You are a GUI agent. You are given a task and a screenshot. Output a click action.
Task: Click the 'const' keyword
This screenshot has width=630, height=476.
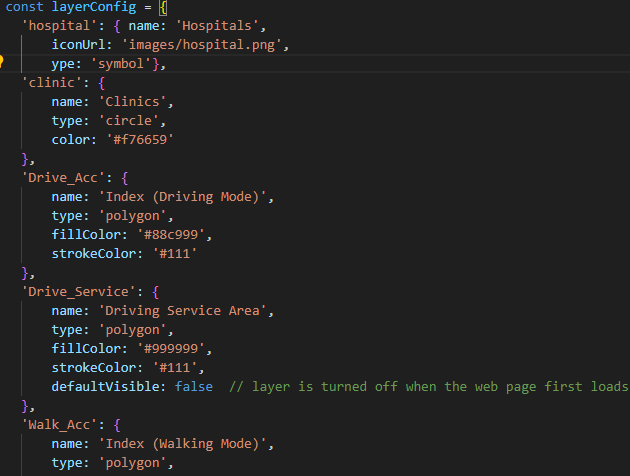[25, 7]
